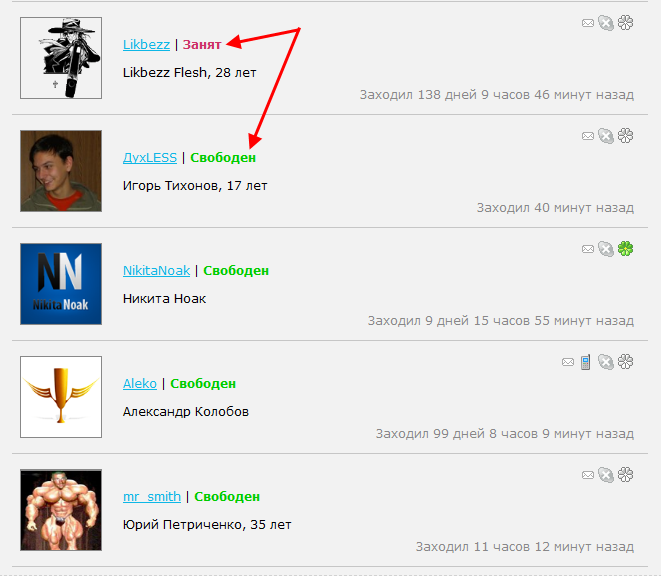Open the Likbezz profile link
Screen dimensions: 661x577
(146, 45)
